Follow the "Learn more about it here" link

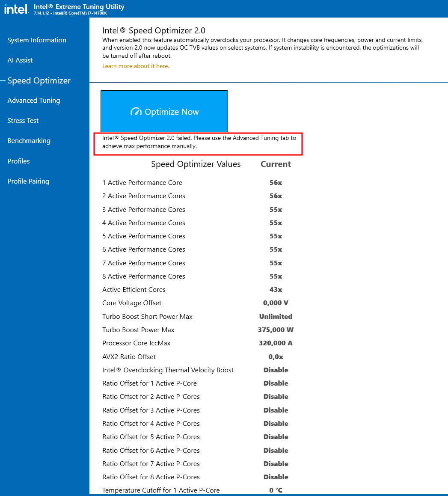pos(136,66)
